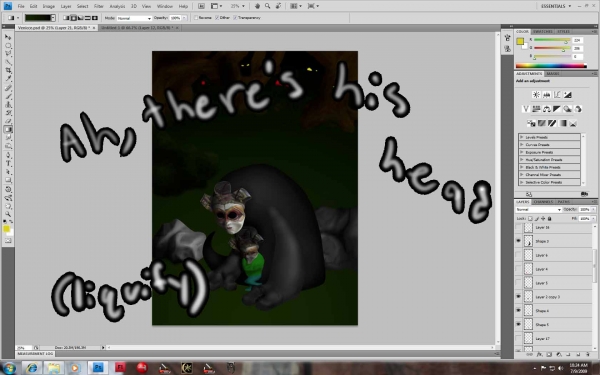Expand the Curves Presets list
600x375 pixels.
tap(522, 145)
